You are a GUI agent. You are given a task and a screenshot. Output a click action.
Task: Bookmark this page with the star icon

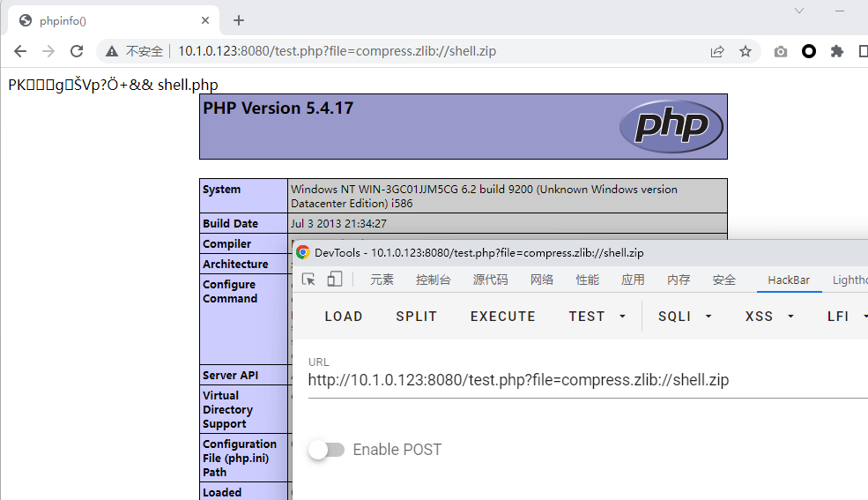[x=746, y=51]
